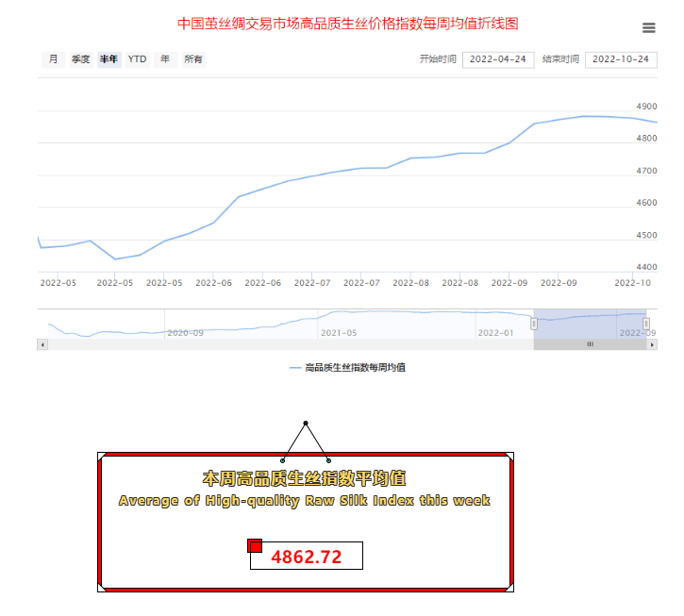Click the navigator right scroll arrow
This screenshot has height=616, width=684.
(x=652, y=344)
